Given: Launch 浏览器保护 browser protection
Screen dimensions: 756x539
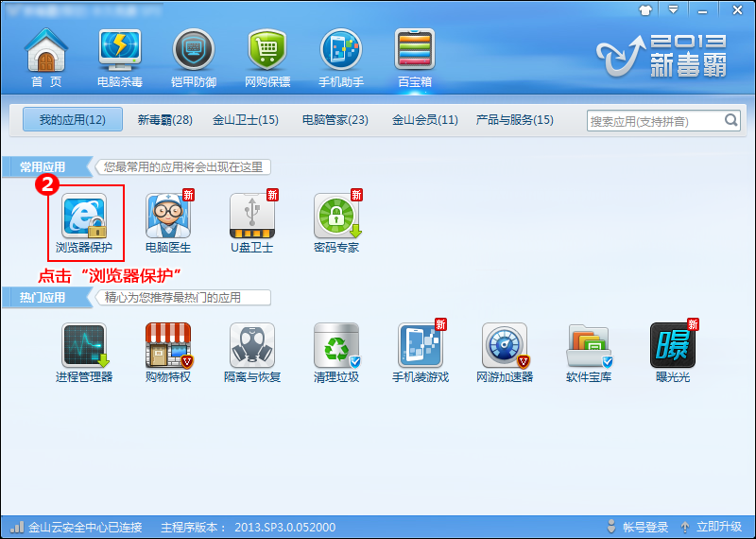Looking at the screenshot, I should click(84, 223).
